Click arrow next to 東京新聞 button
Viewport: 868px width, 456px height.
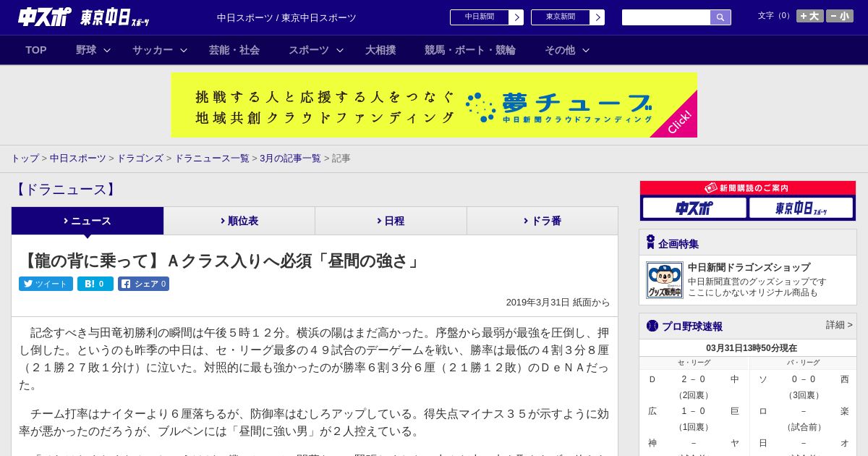point(597,17)
